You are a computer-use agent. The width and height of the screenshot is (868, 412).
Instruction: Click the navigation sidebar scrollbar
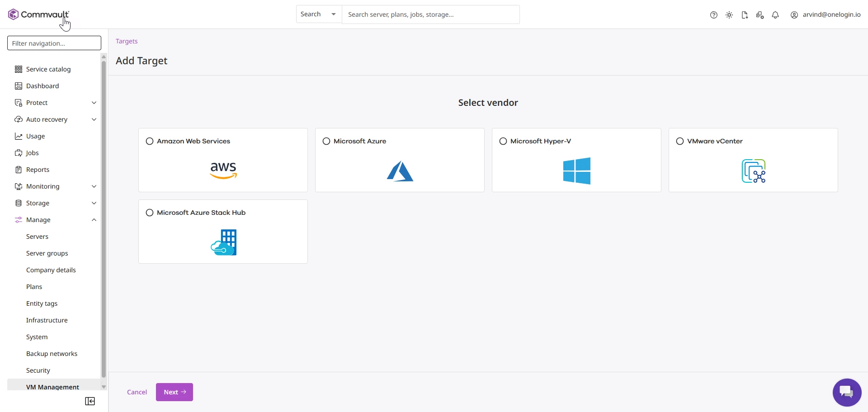(104, 217)
